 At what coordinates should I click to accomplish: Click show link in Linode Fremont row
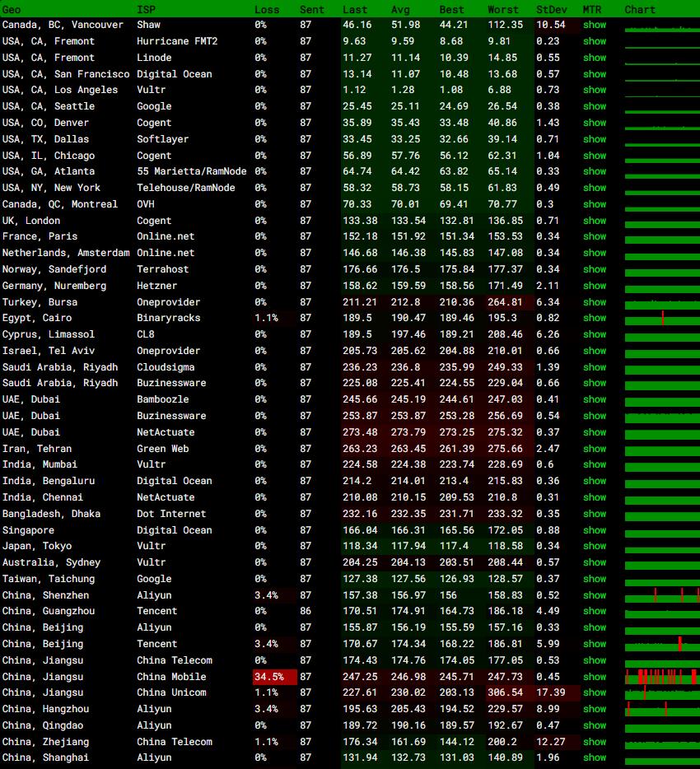595,58
